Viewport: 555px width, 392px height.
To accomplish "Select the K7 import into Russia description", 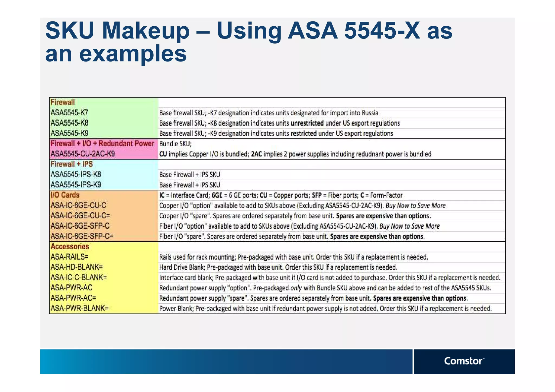I will point(269,113).
